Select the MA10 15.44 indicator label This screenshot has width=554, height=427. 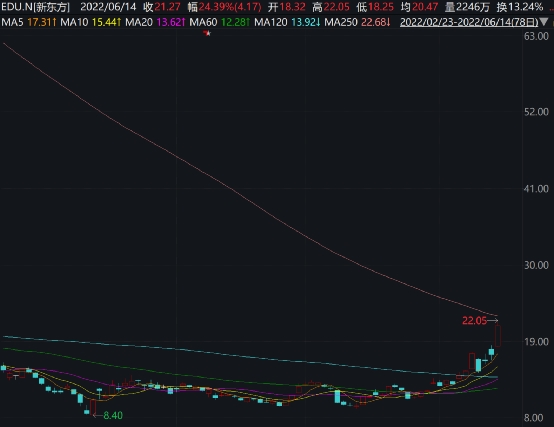tap(91, 23)
